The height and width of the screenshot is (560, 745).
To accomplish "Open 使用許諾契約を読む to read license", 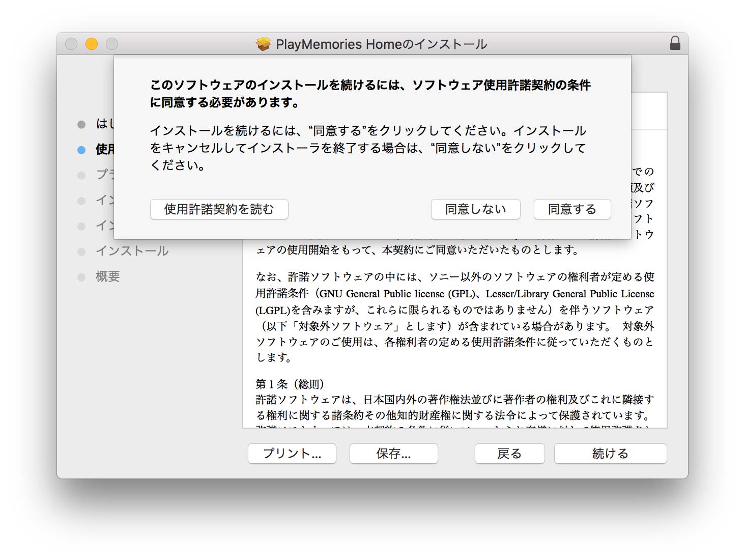I will pyautogui.click(x=219, y=209).
